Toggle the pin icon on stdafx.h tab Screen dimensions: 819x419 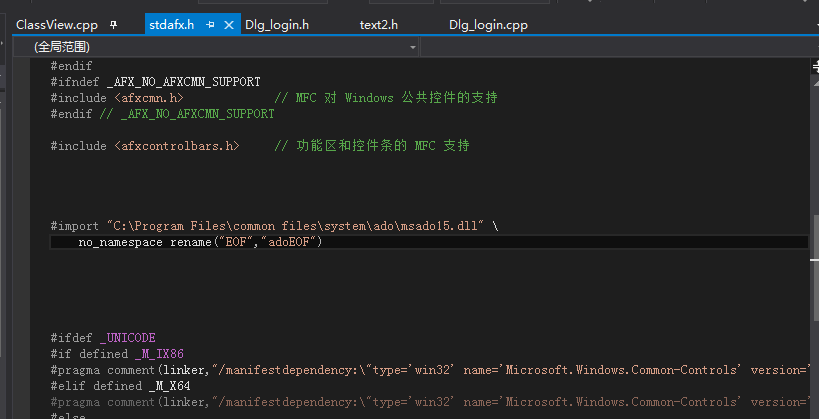pos(210,25)
